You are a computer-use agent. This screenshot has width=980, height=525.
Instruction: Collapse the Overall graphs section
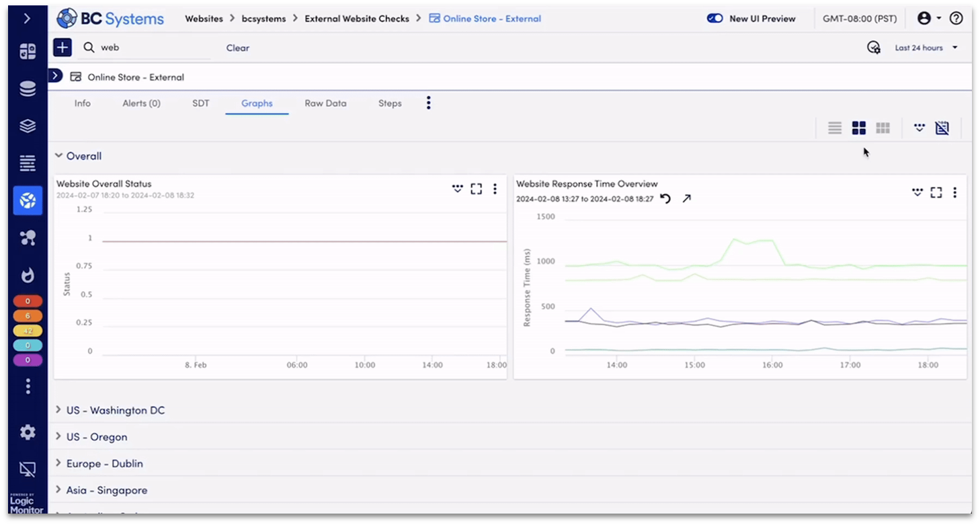[x=58, y=155]
